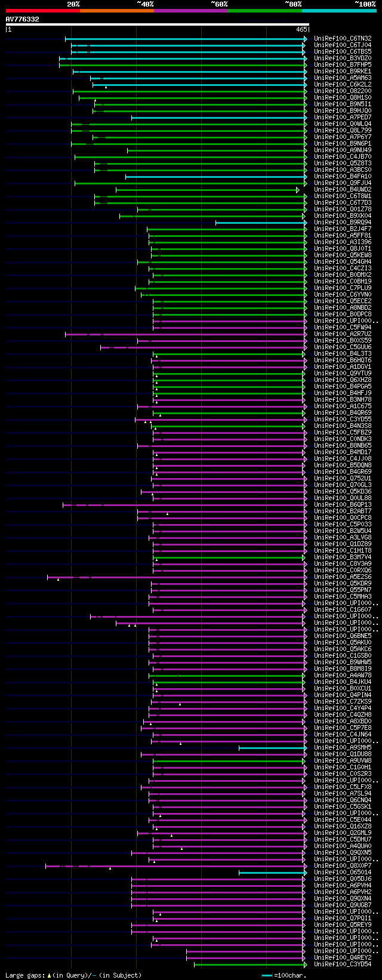382x980 pixels.
Task: Click label UniRef100_Q7PQI1
Action: point(343,919)
